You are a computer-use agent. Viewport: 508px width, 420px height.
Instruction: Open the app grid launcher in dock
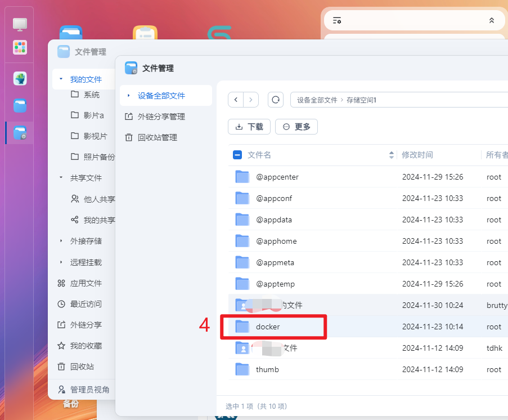[20, 47]
